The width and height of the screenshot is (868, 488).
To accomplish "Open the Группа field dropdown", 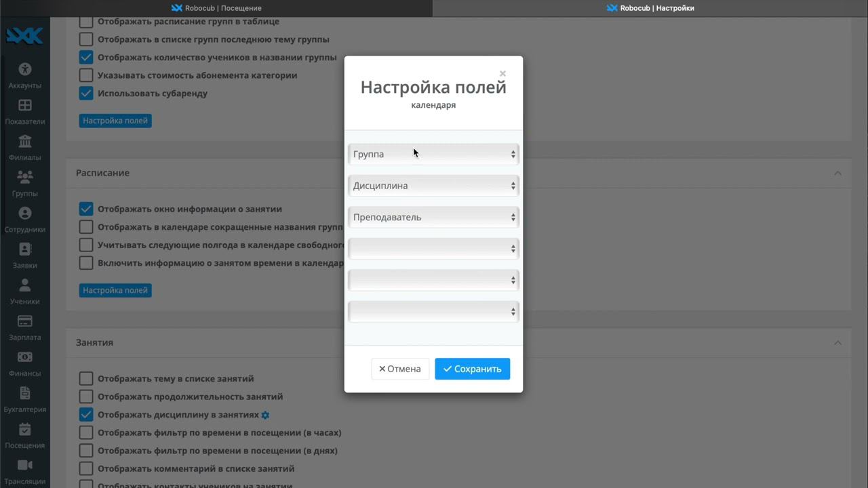I will 433,154.
